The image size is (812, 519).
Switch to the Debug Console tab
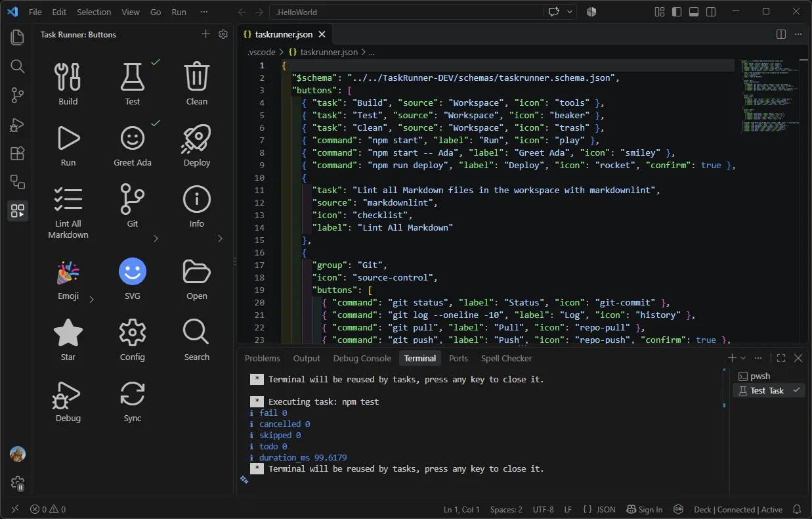click(x=362, y=358)
